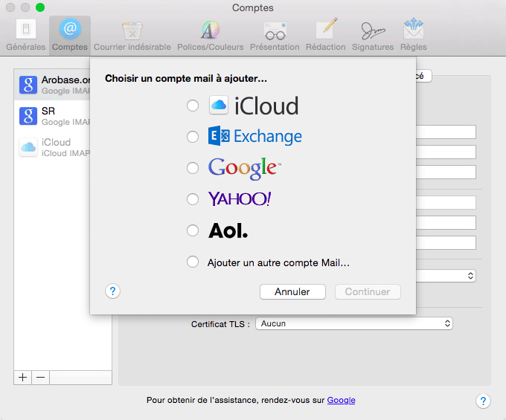The width and height of the screenshot is (506, 420).
Task: Open the Présentation preferences pane
Action: click(x=275, y=35)
